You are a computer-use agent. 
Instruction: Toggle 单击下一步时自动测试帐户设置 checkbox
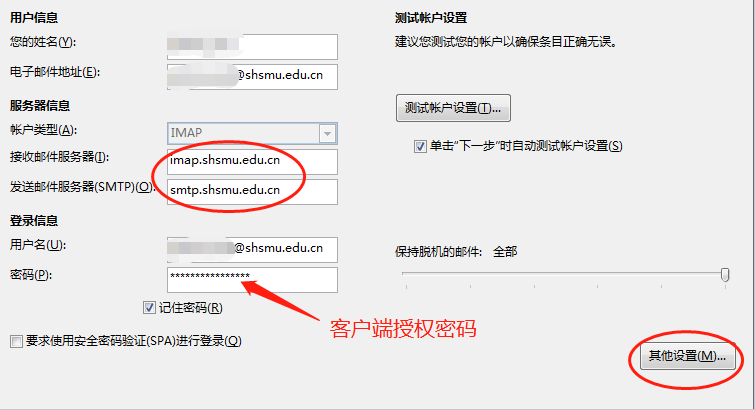coord(420,146)
